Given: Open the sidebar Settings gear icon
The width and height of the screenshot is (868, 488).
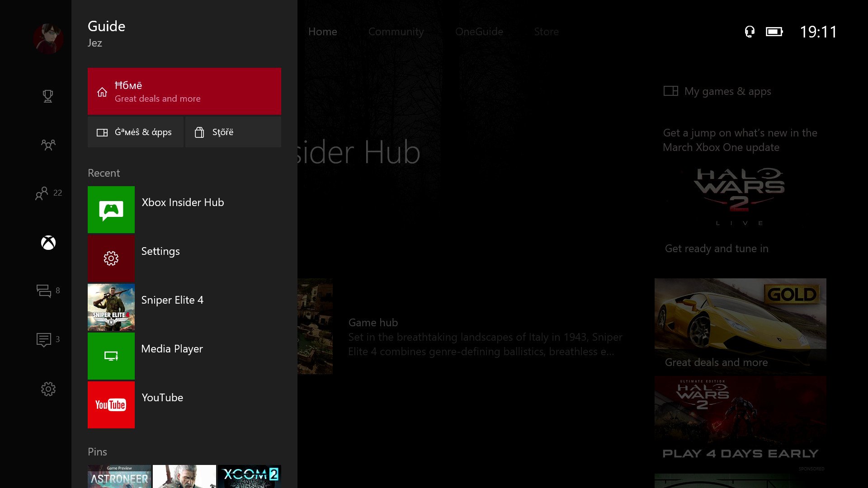Looking at the screenshot, I should 48,389.
